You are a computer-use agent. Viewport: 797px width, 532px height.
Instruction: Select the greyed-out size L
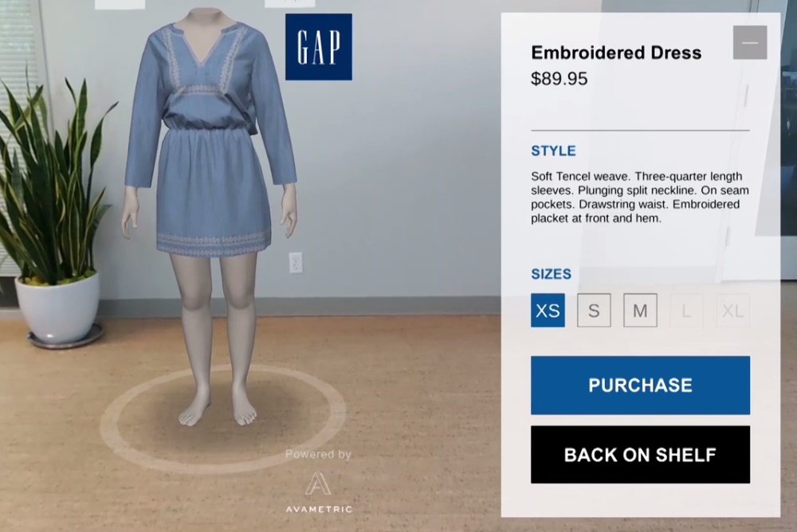tap(686, 310)
